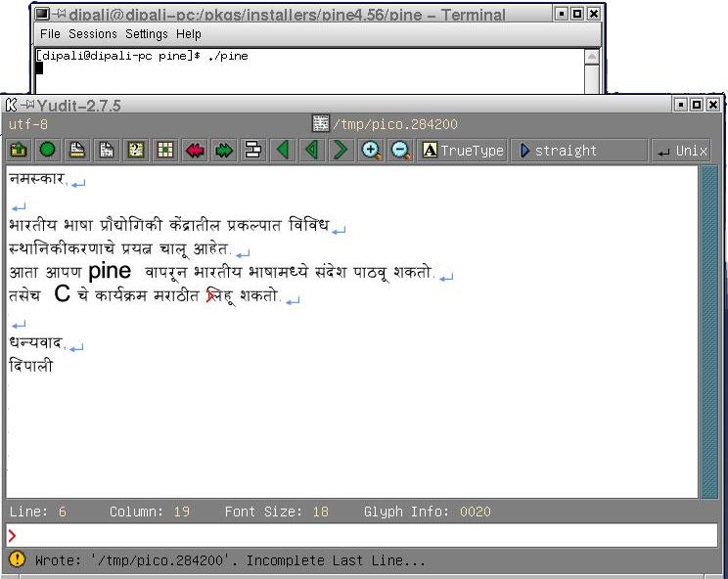Click the Go To grid icon
Image resolution: width=728 pixels, height=579 pixels.
[x=165, y=150]
